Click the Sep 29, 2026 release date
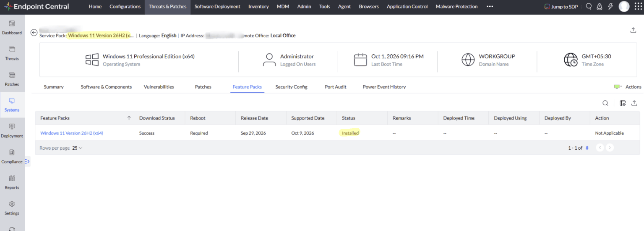 coord(254,133)
